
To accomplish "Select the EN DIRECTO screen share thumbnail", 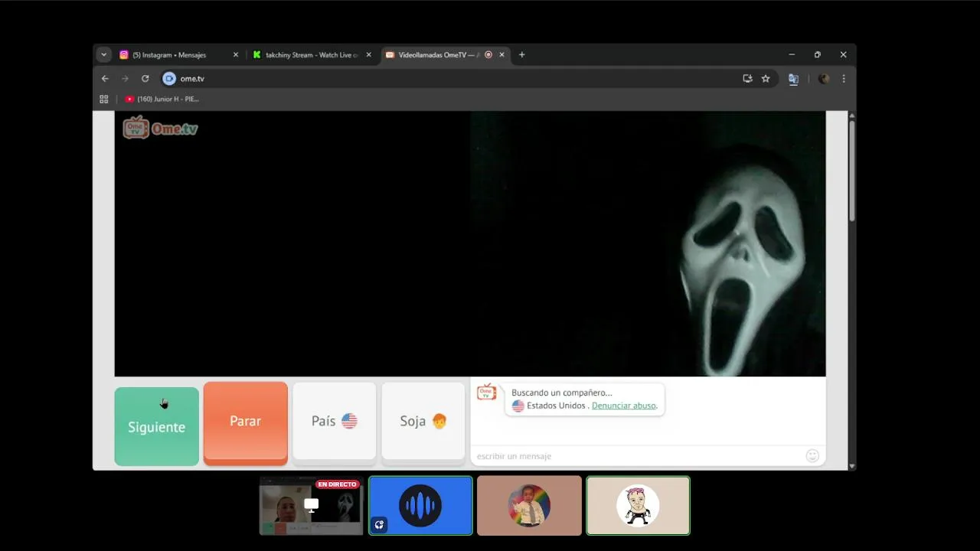I will 311,505.
